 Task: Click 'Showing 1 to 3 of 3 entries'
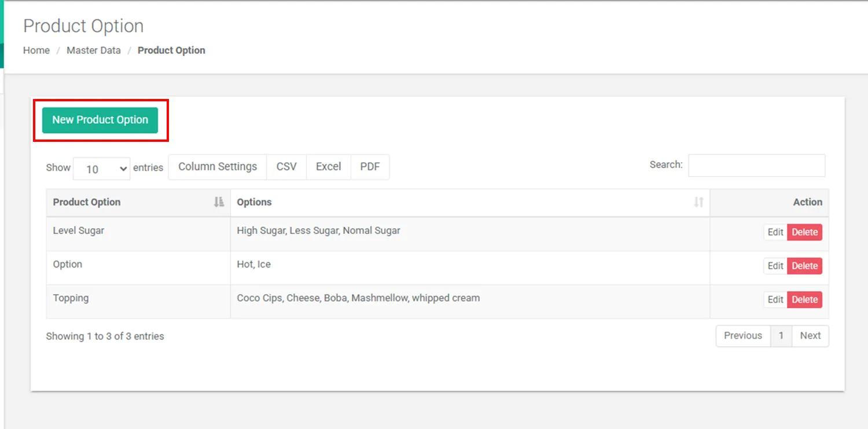[x=105, y=336]
